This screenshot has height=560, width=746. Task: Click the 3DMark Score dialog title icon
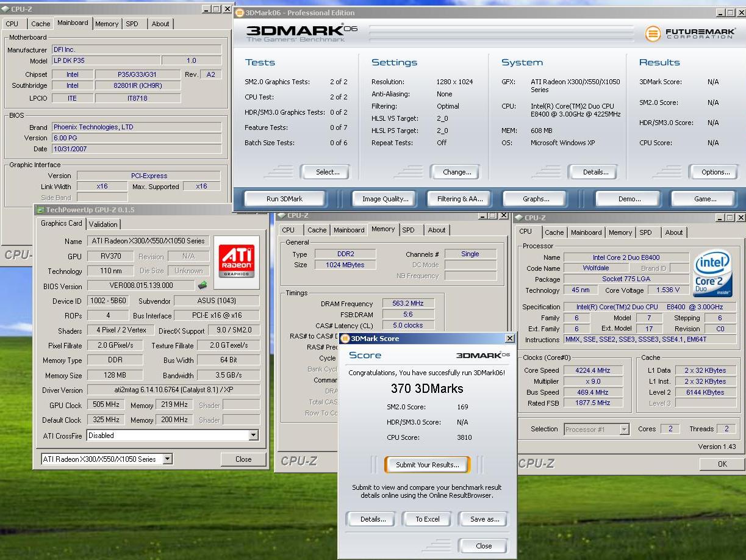pos(345,339)
